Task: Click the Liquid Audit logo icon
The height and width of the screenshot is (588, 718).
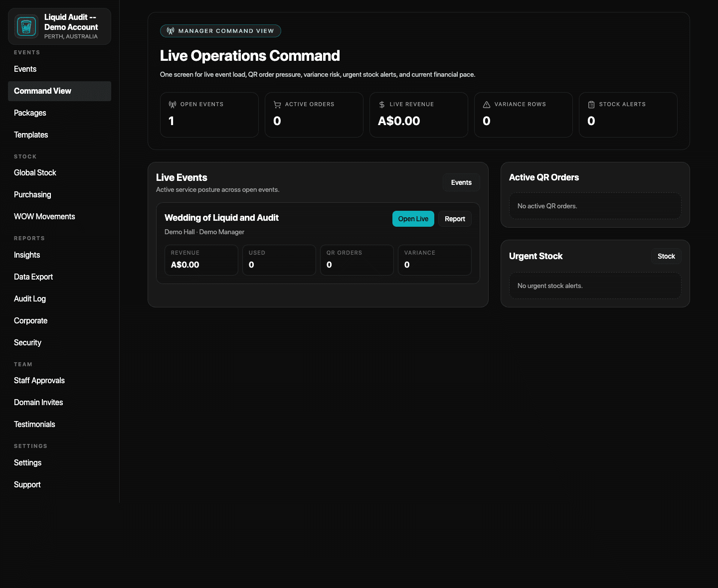Action: pyautogui.click(x=26, y=26)
